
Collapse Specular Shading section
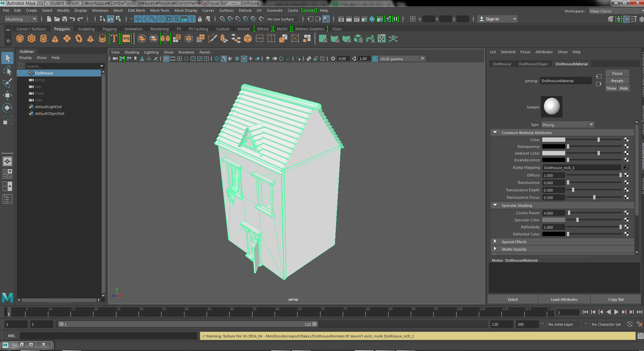coord(495,205)
